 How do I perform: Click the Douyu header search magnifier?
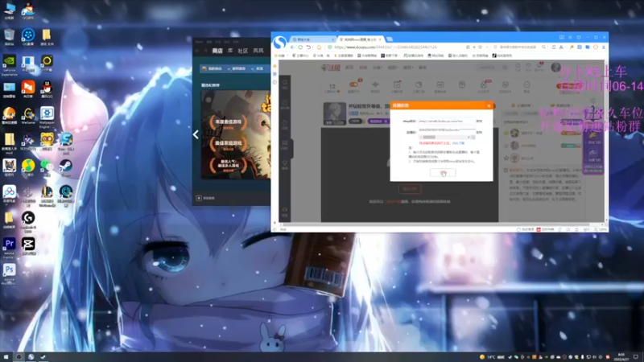tap(505, 68)
